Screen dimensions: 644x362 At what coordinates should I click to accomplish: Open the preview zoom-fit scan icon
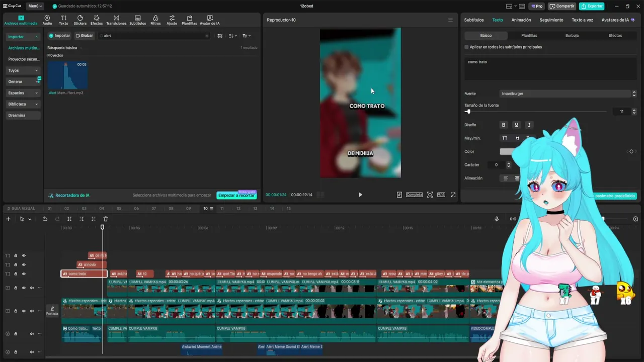[430, 195]
